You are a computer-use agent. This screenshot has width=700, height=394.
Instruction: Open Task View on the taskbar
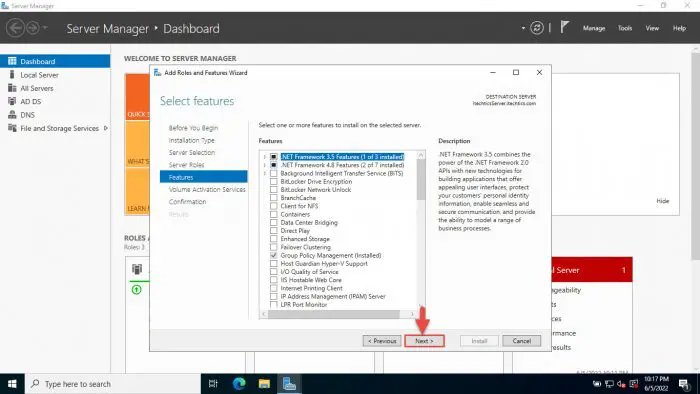click(213, 384)
